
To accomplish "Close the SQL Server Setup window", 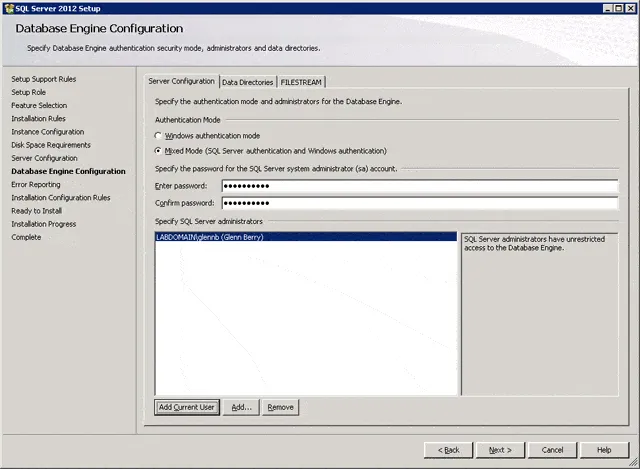I will pyautogui.click(x=630, y=7).
